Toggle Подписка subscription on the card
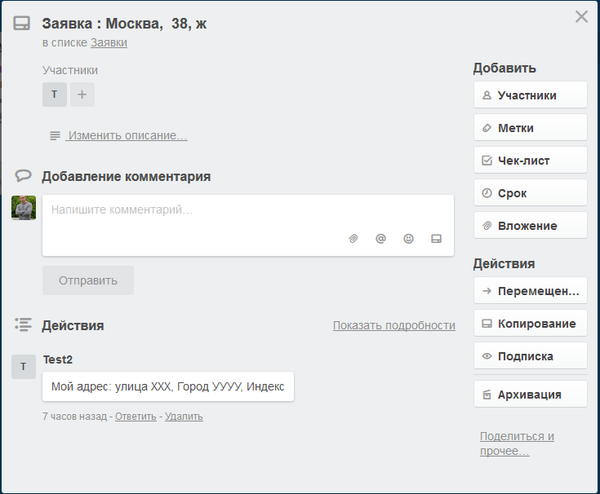 click(530, 356)
